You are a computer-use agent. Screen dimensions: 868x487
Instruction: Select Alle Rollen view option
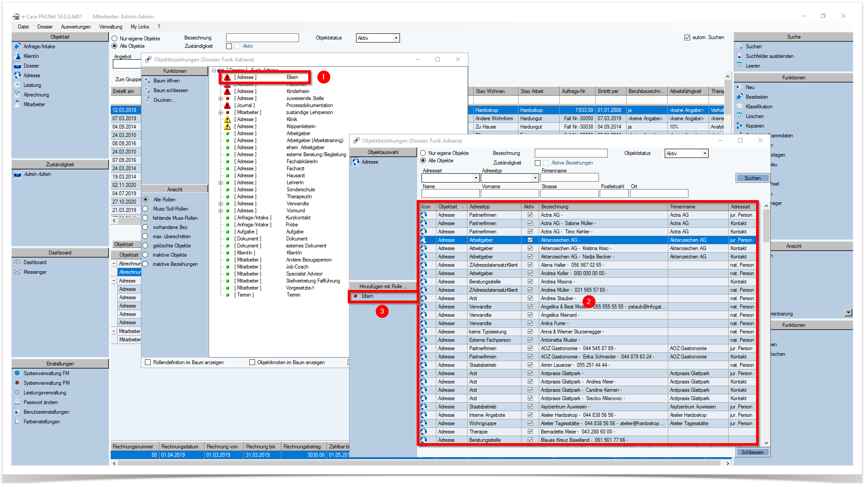(146, 200)
